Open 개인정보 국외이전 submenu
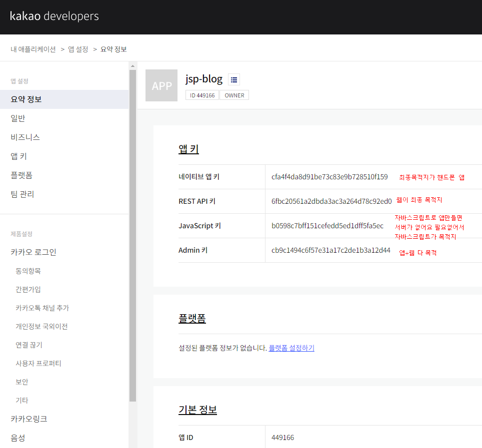 pyautogui.click(x=41, y=326)
